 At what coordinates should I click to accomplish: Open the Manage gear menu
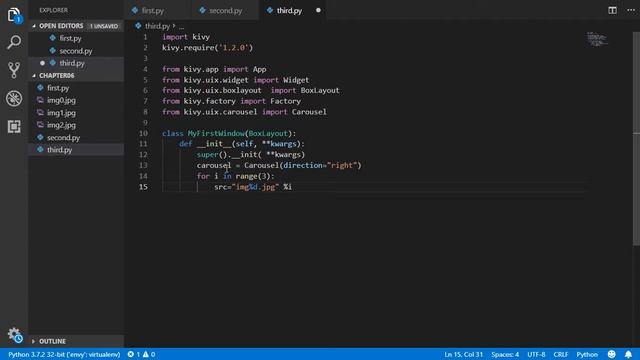[15, 335]
